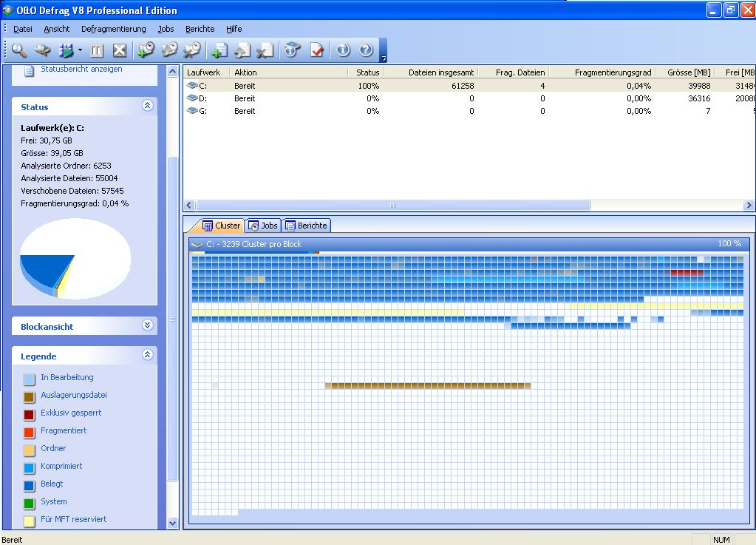Click the Statusbericht anzeigen link

tap(81, 69)
